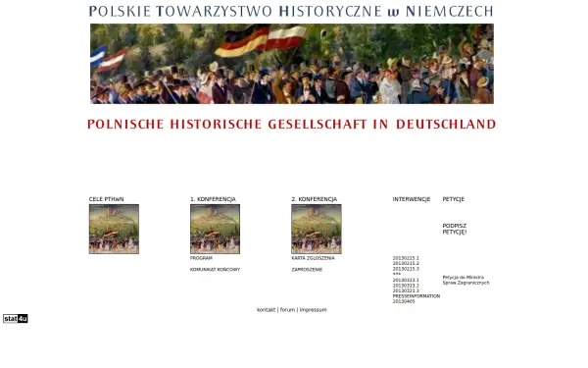Image resolution: width=588 pixels, height=368 pixels.
Task: Open the PRESSEINFORMATION link
Action: pos(416,296)
